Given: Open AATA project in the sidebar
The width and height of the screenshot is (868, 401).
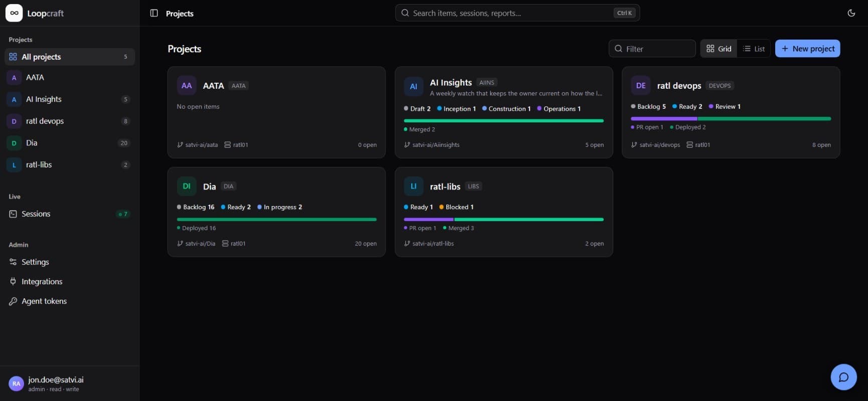Looking at the screenshot, I should 70,78.
